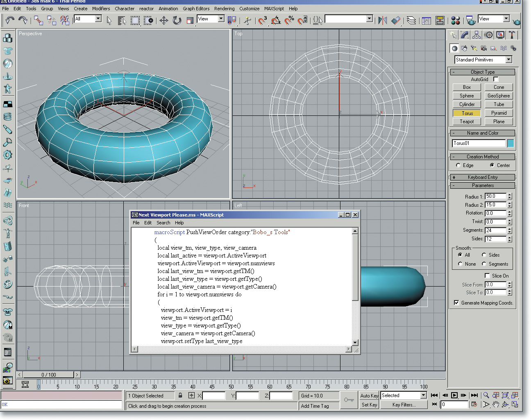
Task: Click the MAXScript editor vertical scrollbar
Action: coord(355,287)
